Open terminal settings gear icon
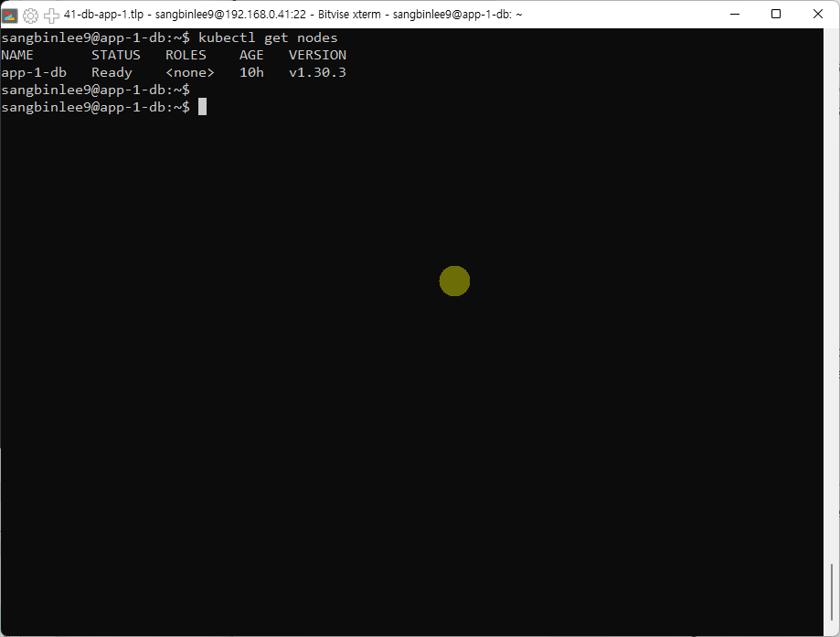 tap(30, 16)
